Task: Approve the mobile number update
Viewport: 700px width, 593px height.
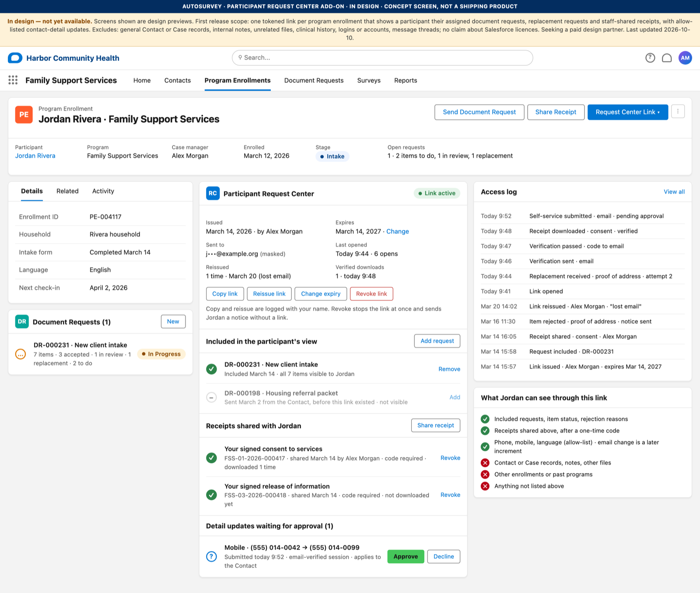Action: click(406, 556)
